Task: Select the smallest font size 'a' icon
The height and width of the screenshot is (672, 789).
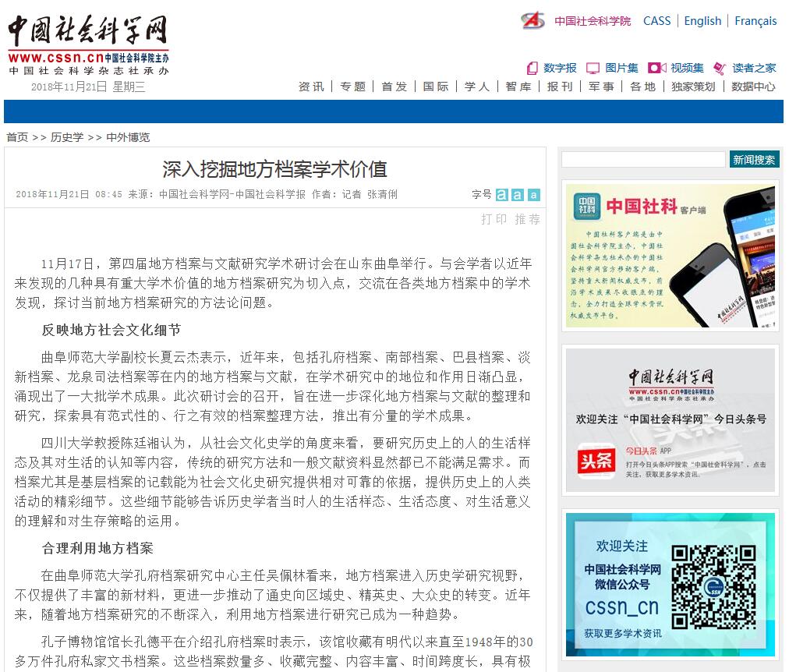Action: (x=533, y=195)
